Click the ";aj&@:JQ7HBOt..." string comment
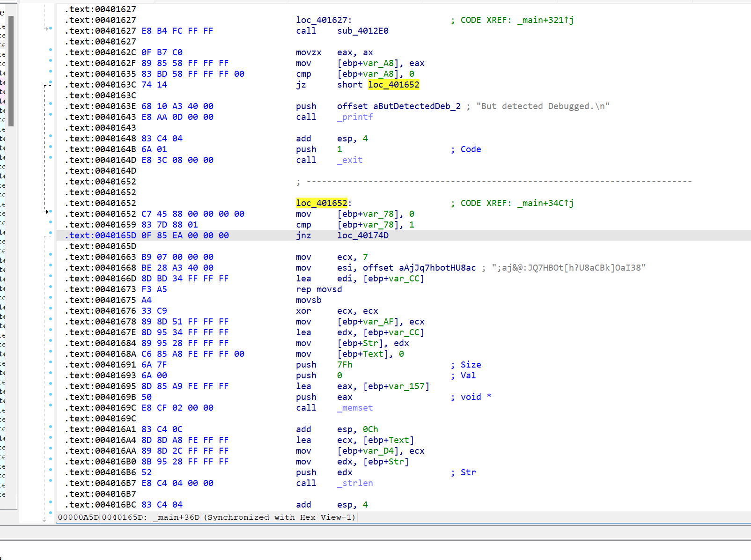Viewport: 751px width, 560px height. [569, 268]
